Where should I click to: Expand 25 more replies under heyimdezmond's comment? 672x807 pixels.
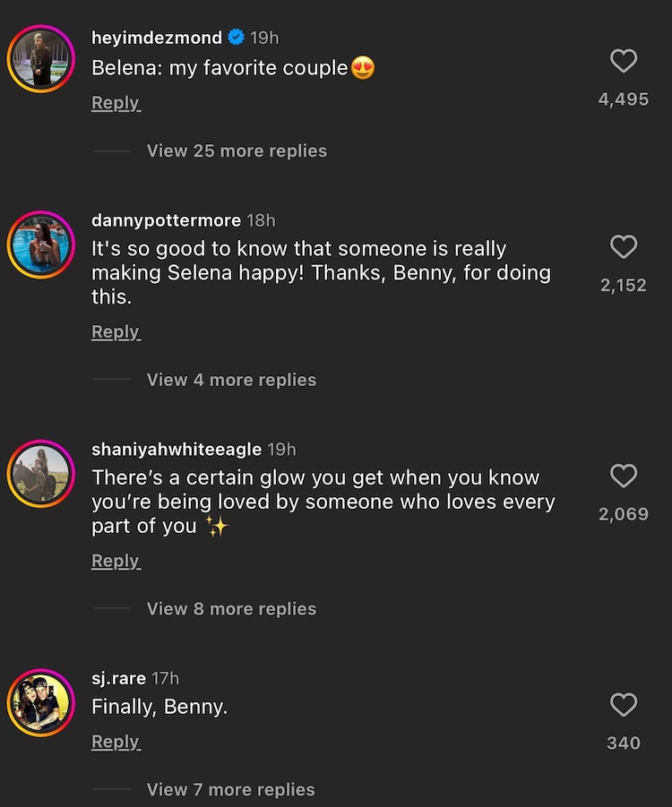[236, 150]
